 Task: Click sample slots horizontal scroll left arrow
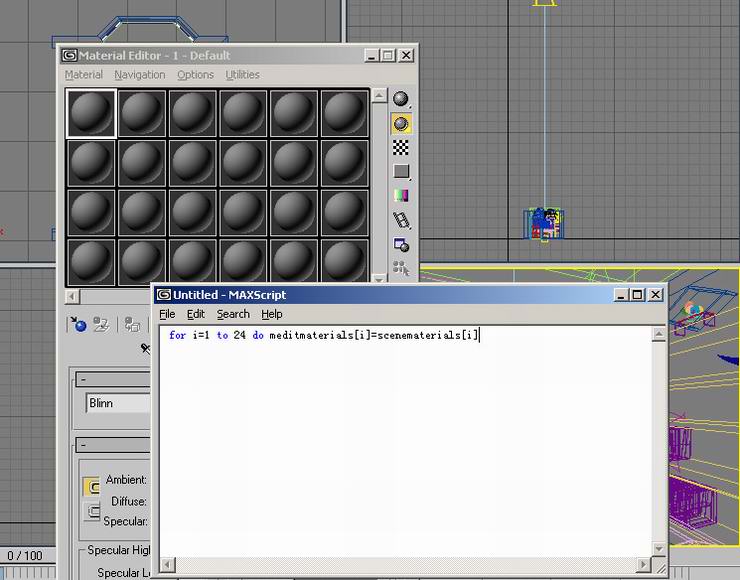pyautogui.click(x=72, y=296)
